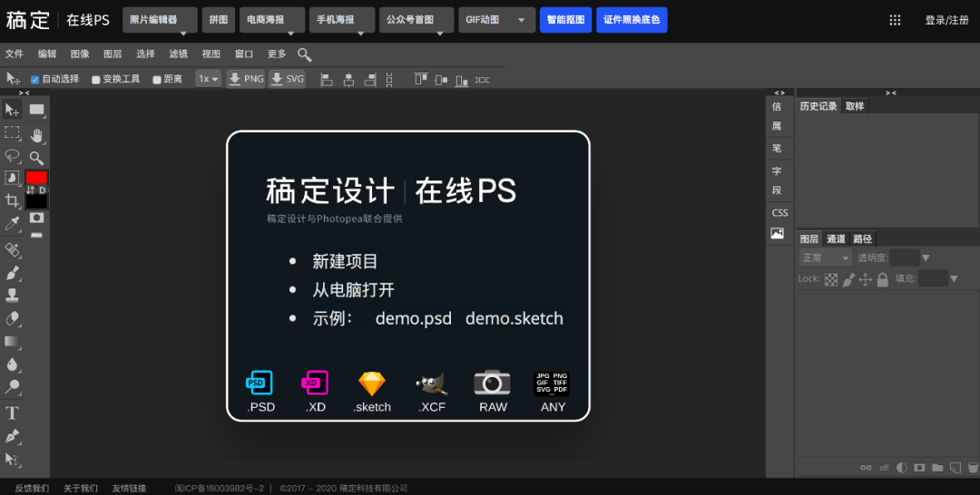
Task: Open the apps grid icon
Action: (x=895, y=20)
